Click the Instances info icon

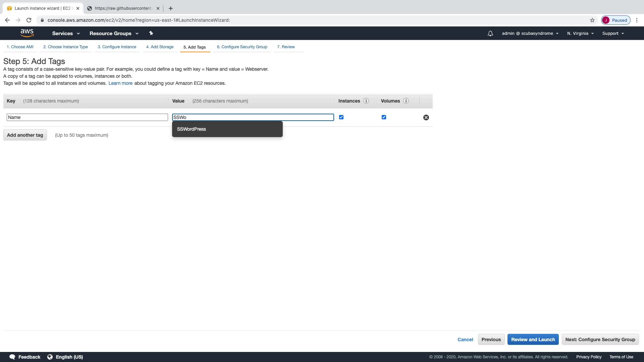[366, 101]
